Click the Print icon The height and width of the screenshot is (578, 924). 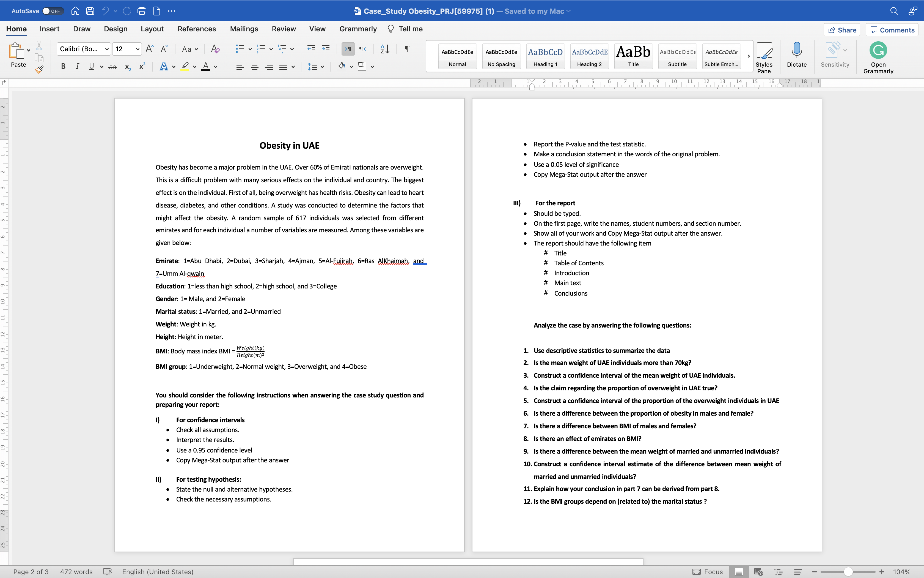(142, 11)
